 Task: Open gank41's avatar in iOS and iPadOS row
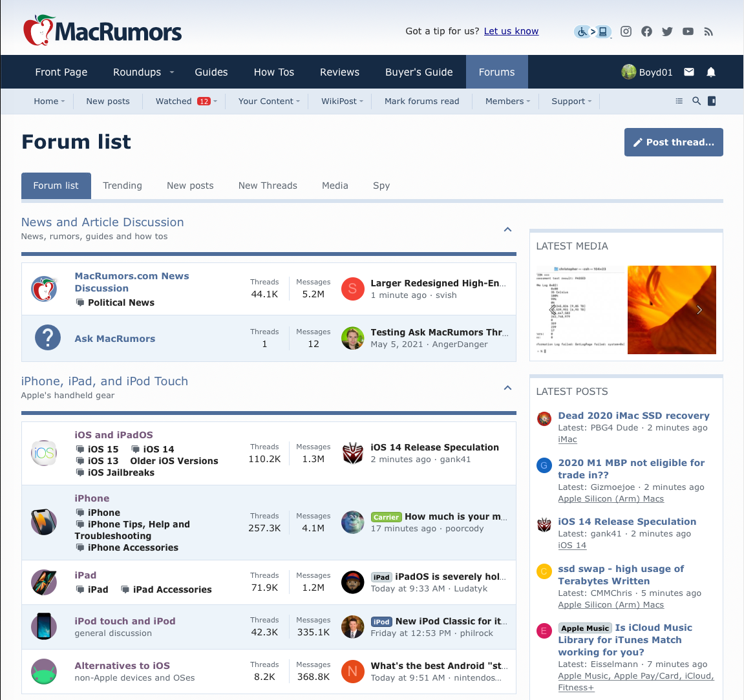tap(352, 452)
